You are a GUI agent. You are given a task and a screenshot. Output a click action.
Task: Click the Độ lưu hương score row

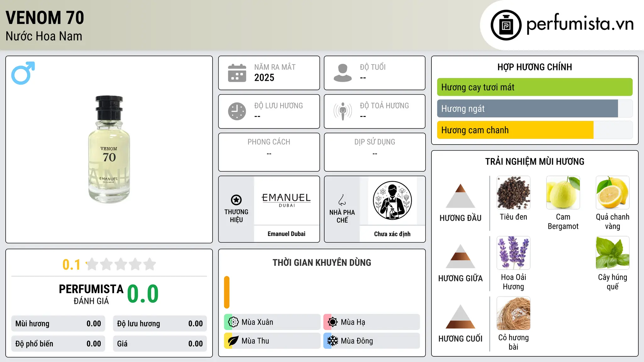pyautogui.click(x=160, y=324)
